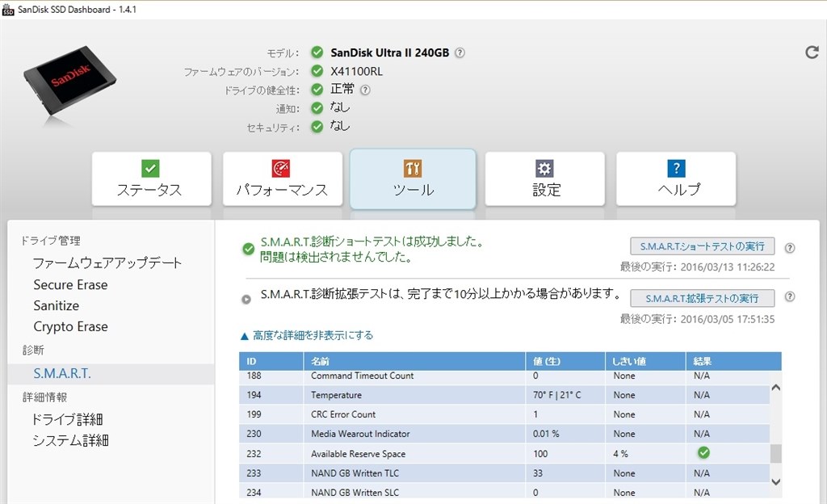
Task: Click the green checkmark icon on ステータス tab
Action: pos(150,168)
